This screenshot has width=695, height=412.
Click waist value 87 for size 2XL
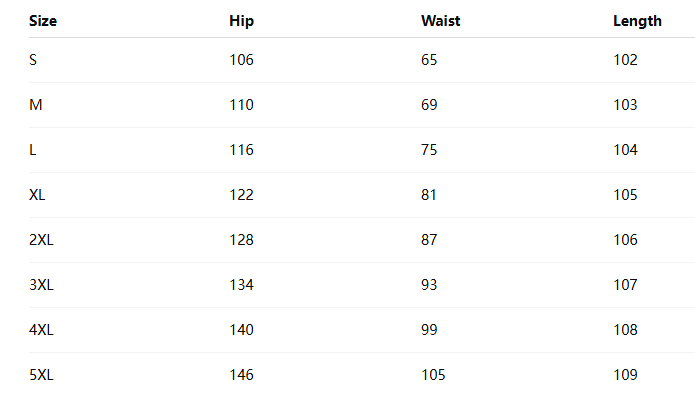pos(429,240)
